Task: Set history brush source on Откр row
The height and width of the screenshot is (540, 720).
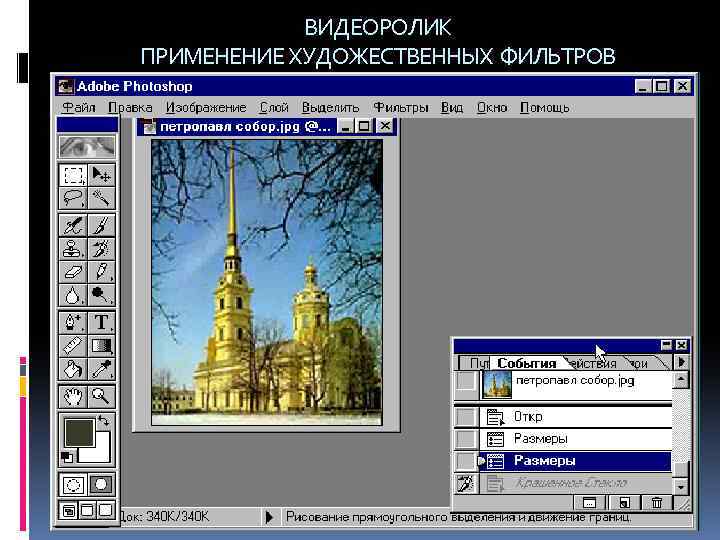Action: coord(466,417)
